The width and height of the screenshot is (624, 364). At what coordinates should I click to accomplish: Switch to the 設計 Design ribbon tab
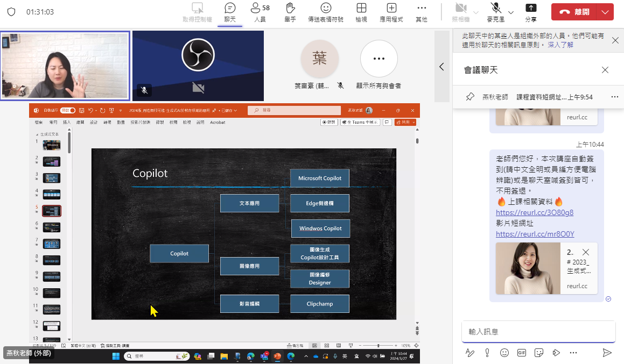tap(94, 123)
